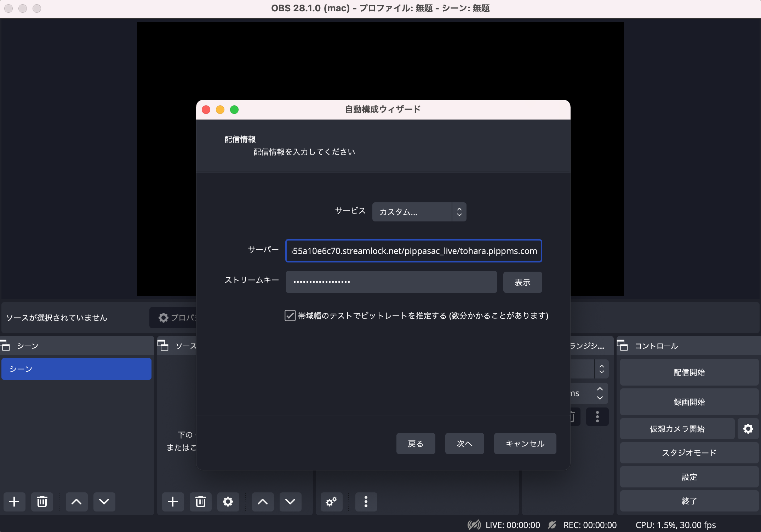
Task: Click the 次へ button in wizard
Action: point(464,444)
